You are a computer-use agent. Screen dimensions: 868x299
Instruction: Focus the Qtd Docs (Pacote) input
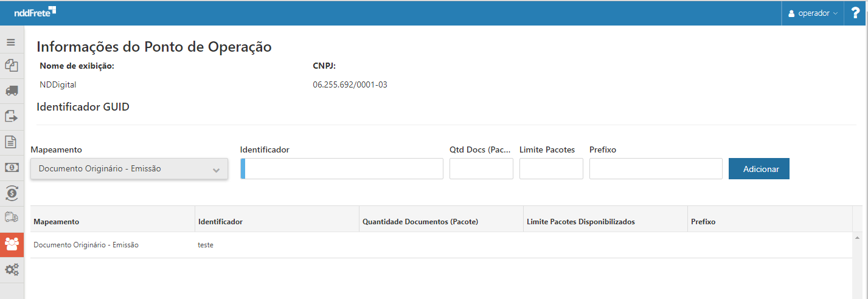click(481, 169)
